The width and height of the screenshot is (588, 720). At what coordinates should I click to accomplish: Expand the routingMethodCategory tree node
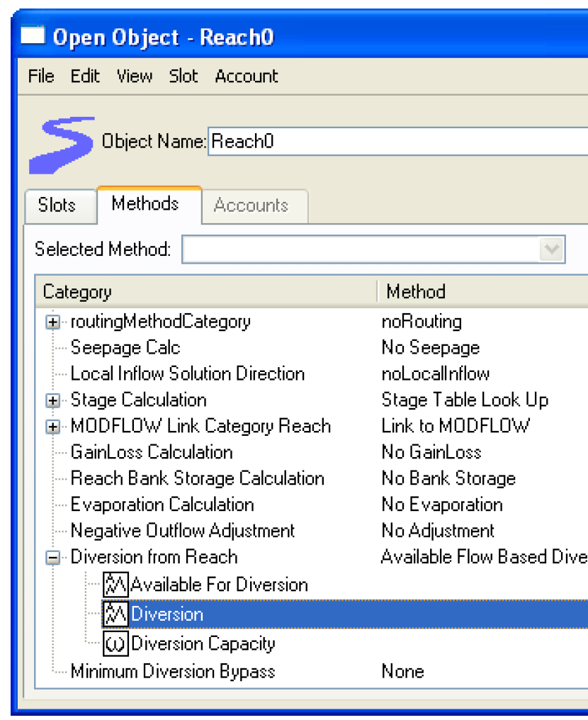tap(53, 322)
